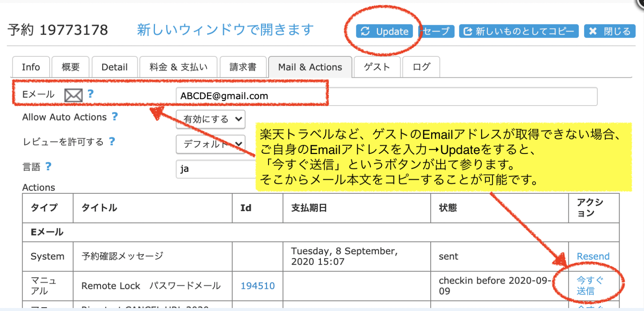
Task: Click the 閉じる button
Action: click(609, 31)
